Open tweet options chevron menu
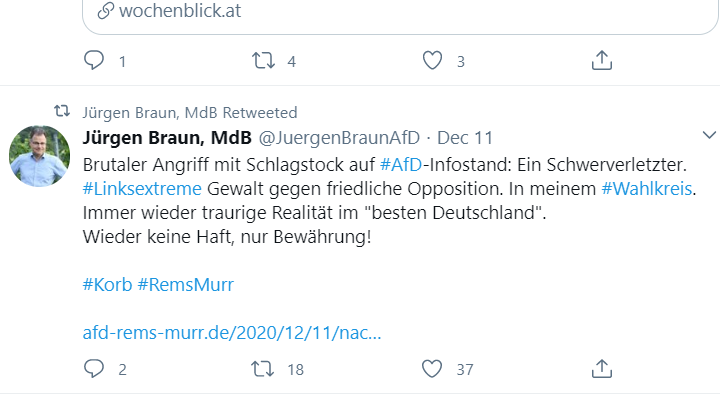 (x=710, y=135)
